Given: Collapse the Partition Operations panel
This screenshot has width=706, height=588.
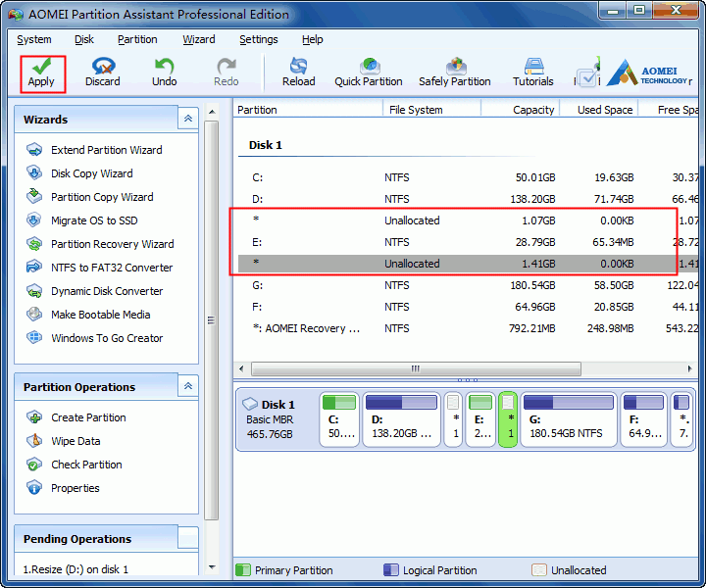Looking at the screenshot, I should [188, 387].
